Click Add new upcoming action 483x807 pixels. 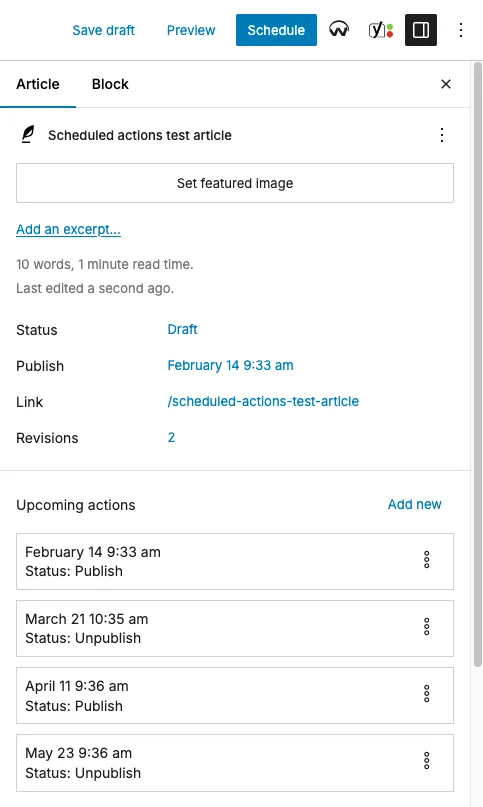pyautogui.click(x=415, y=504)
